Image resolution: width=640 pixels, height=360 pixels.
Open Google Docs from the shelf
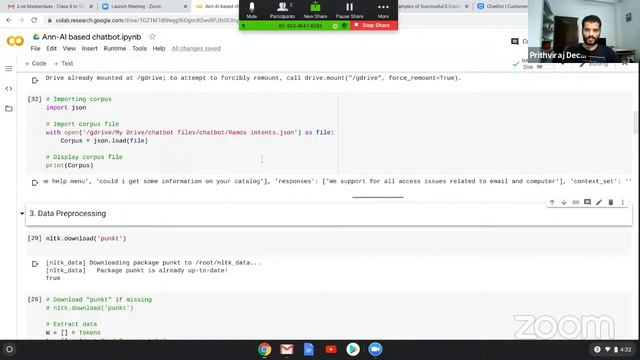click(309, 349)
